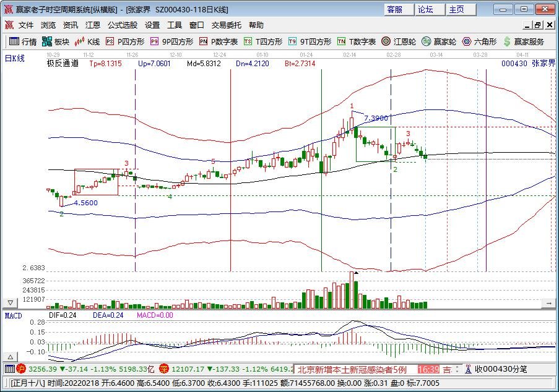
Task: Click the 收000430分笔 status text
Action: coord(501,369)
